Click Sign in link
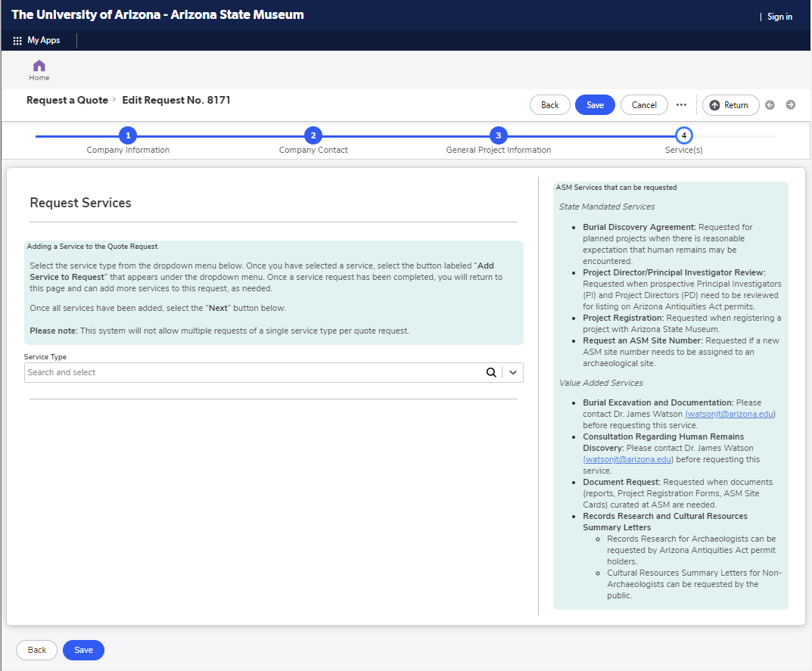812x671 pixels. (x=779, y=17)
